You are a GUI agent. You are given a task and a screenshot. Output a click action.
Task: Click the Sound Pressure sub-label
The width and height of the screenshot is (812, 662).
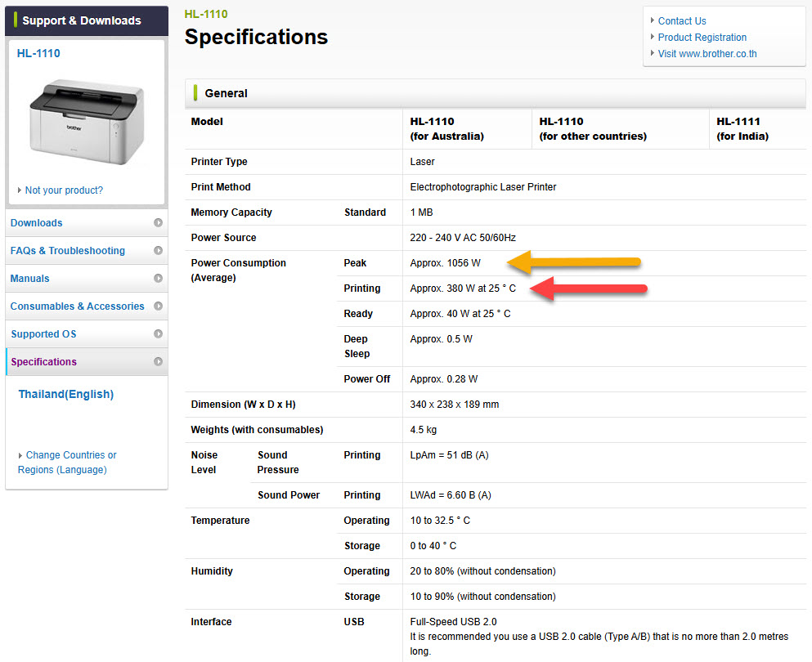(x=278, y=463)
